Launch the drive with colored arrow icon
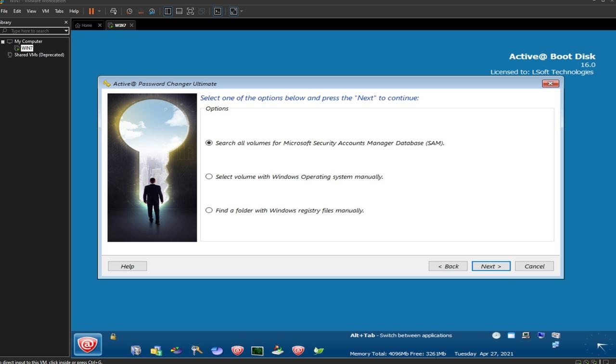The width and height of the screenshot is (616, 364). click(278, 351)
